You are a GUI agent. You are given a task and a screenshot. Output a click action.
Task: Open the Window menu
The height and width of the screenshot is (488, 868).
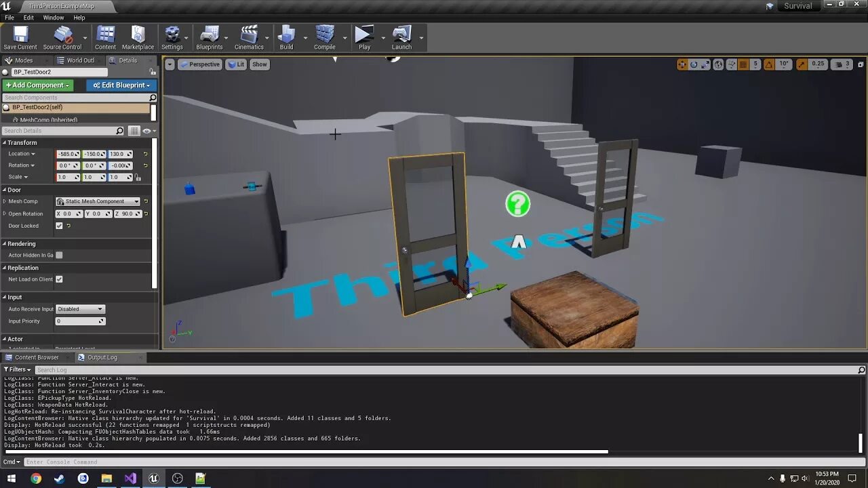[54, 18]
